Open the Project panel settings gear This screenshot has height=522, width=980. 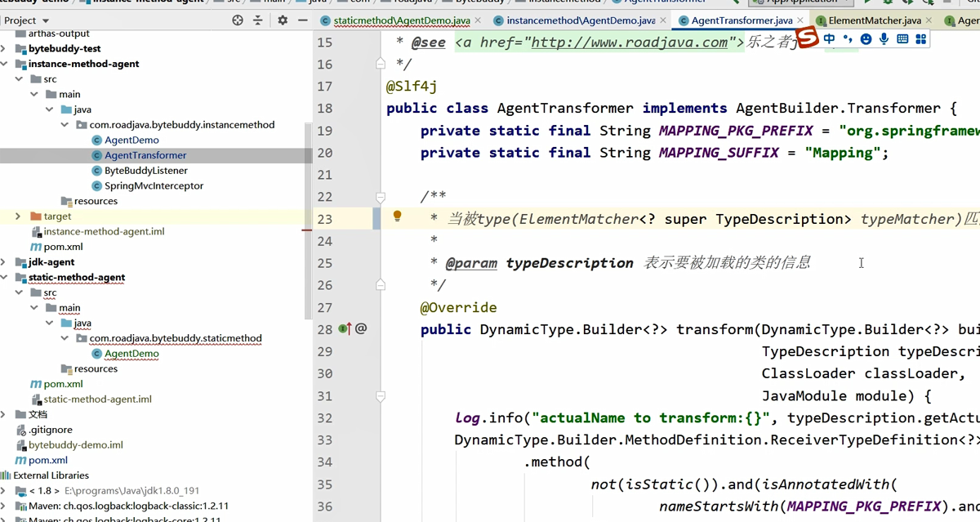[283, 20]
